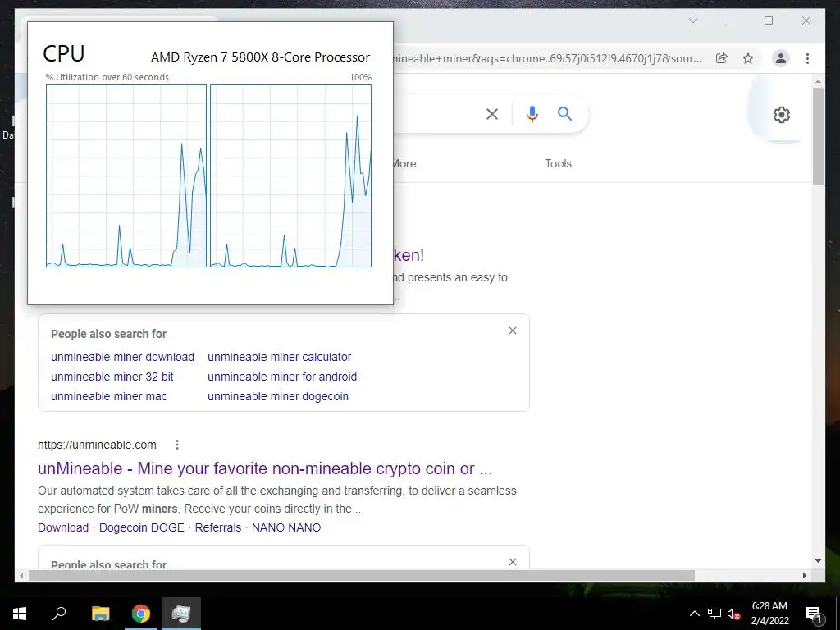Image resolution: width=840 pixels, height=630 pixels.
Task: Open suggestion unmineable miner download
Action: pyautogui.click(x=123, y=357)
